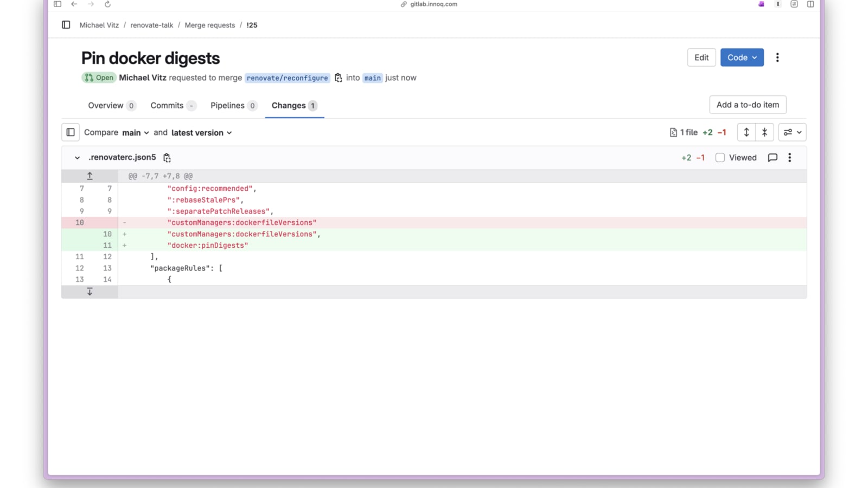Viewport: 868px width, 488px height.
Task: Open .renovaterc.json5 file options kebab menu
Action: pos(790,158)
